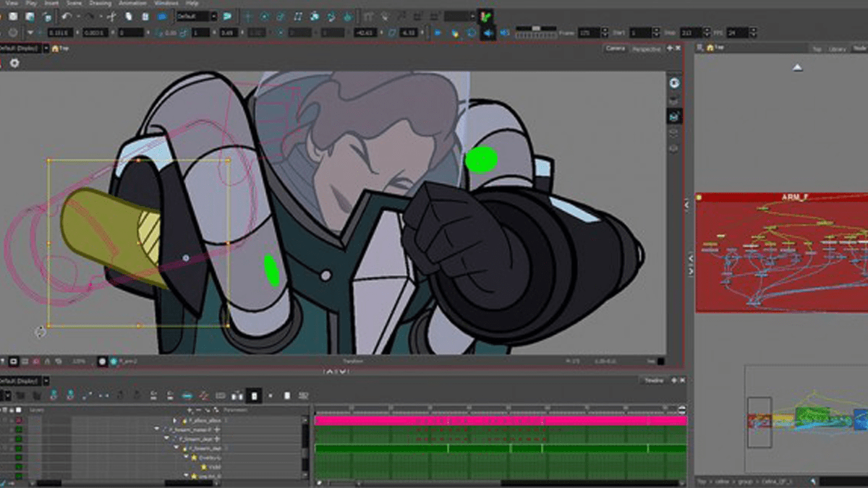Click the Undo arrow icon in the top toolbar
The image size is (868, 488).
tap(67, 16)
